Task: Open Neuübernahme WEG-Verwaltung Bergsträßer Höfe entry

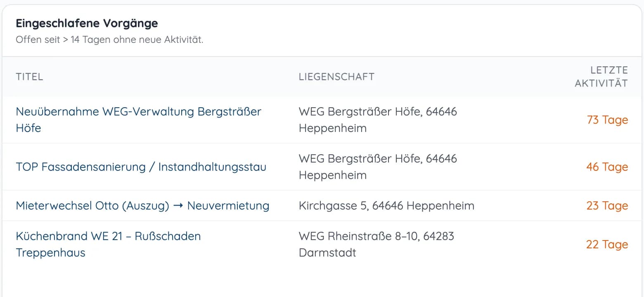Action: point(138,120)
